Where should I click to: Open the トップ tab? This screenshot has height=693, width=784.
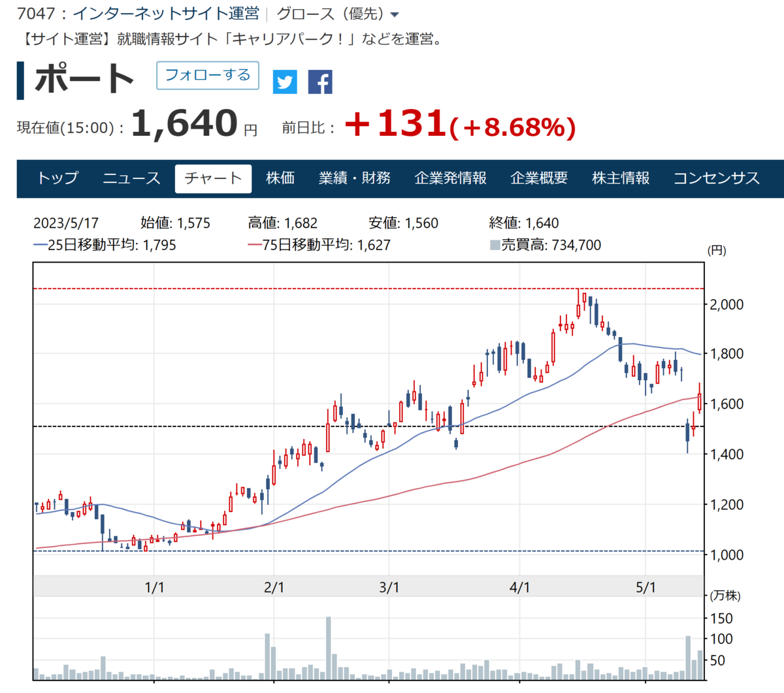pyautogui.click(x=57, y=178)
